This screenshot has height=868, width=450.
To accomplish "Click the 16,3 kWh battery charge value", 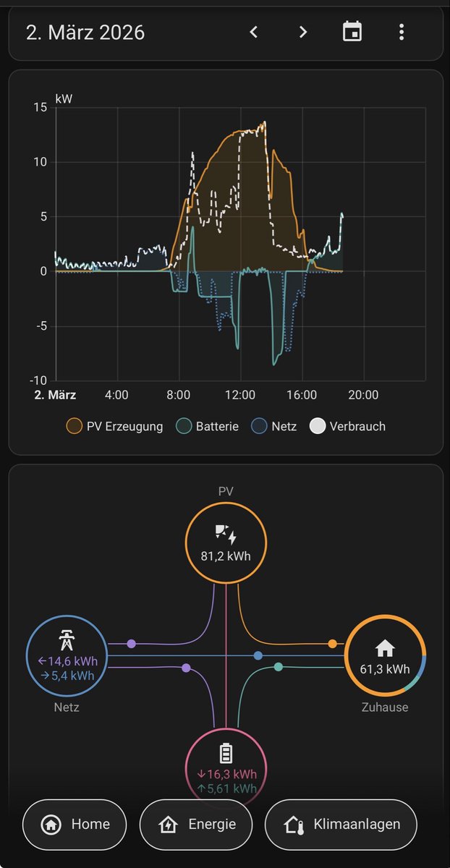I will [226, 773].
